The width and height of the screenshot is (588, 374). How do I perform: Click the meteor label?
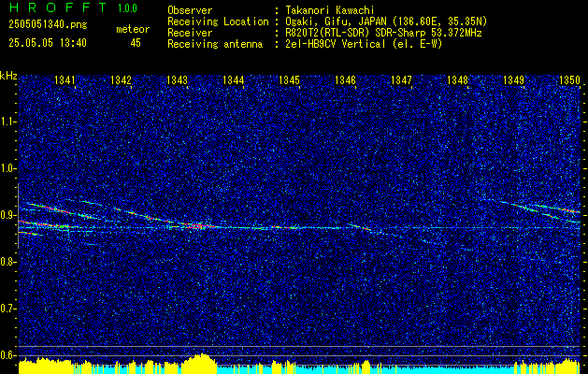(x=133, y=29)
